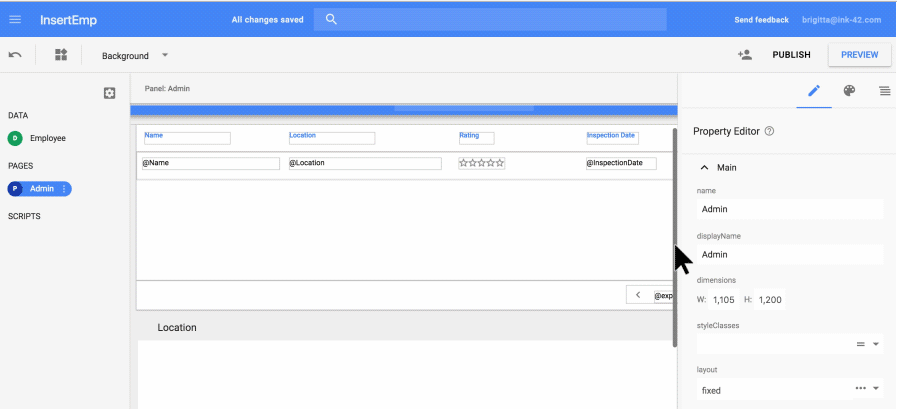897x409 pixels.
Task: Select the @InspectionDate table field
Action: 621,163
